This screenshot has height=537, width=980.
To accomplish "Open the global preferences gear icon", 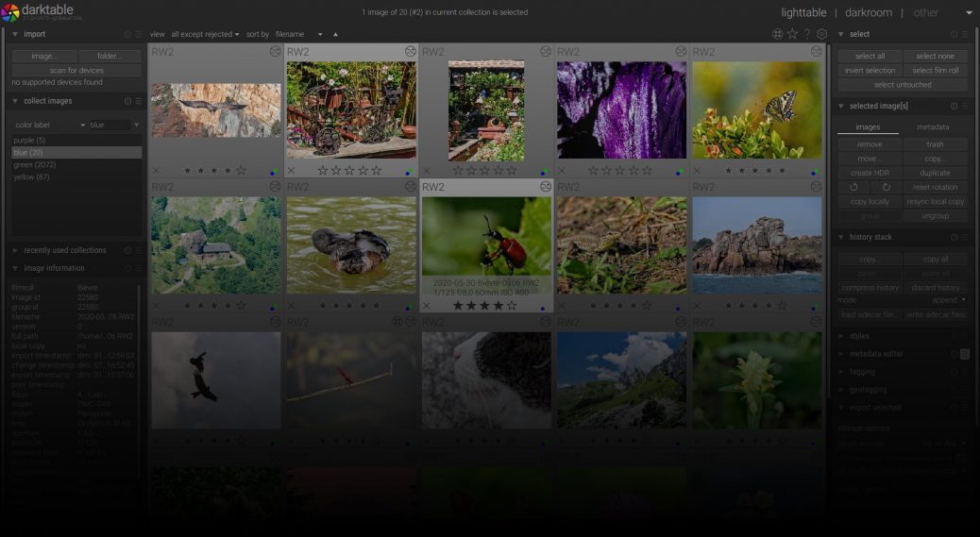I will [821, 34].
